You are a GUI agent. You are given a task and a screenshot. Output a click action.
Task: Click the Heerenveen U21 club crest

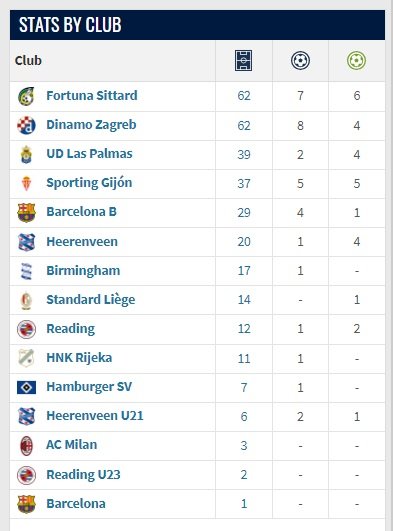[26, 416]
